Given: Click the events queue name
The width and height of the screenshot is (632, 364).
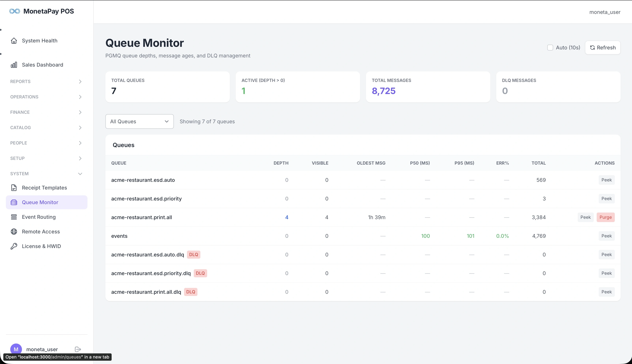Looking at the screenshot, I should [x=119, y=236].
